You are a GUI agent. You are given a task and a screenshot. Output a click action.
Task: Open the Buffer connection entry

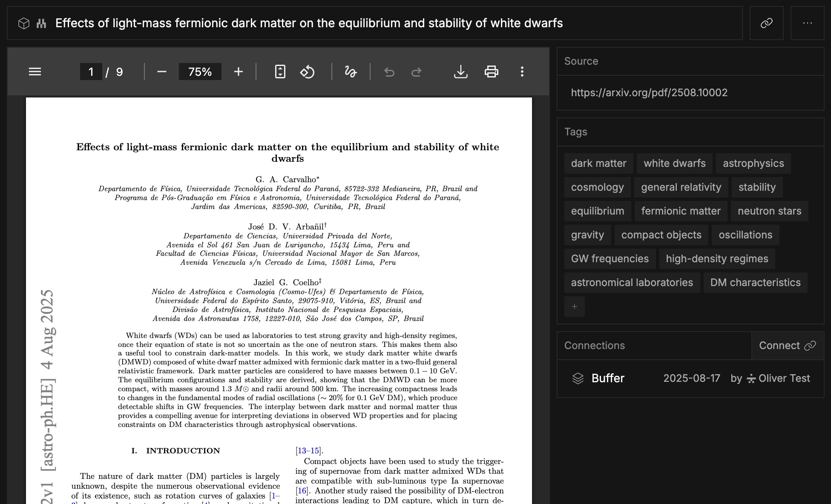pyautogui.click(x=607, y=378)
